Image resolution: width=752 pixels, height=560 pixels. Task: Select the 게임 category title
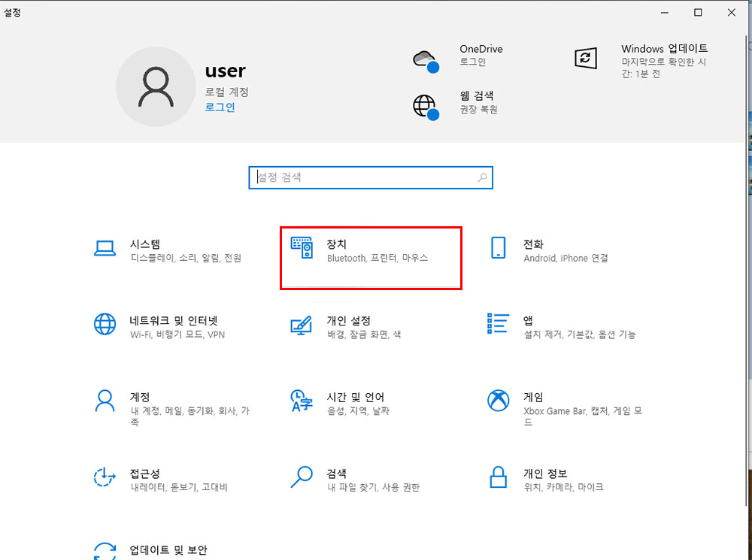point(533,397)
